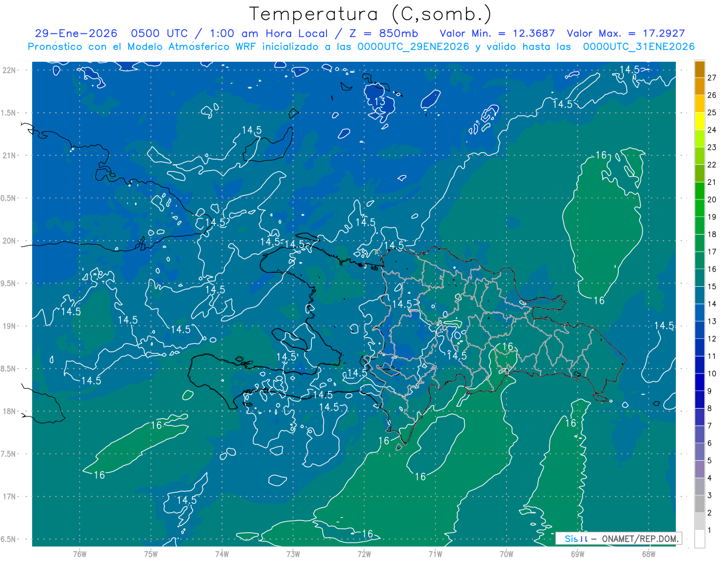Click the legend value "22"
The image size is (728, 562).
(713, 165)
